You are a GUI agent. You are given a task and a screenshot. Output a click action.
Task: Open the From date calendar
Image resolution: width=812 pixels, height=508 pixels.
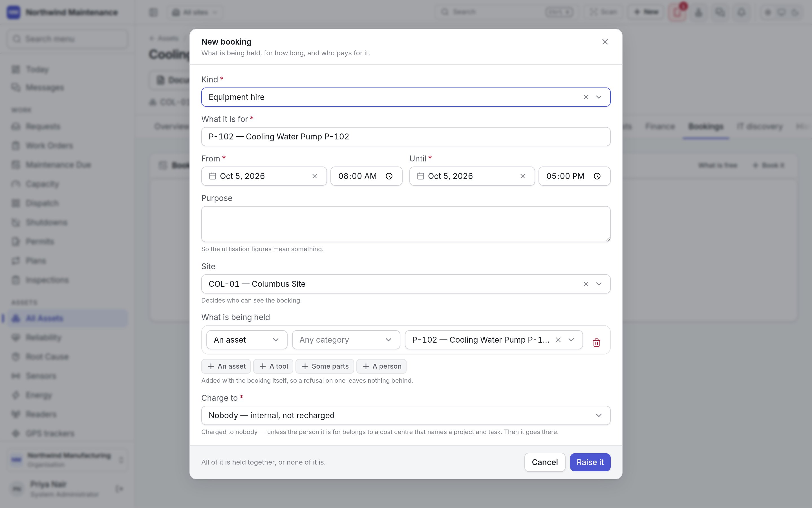(212, 176)
